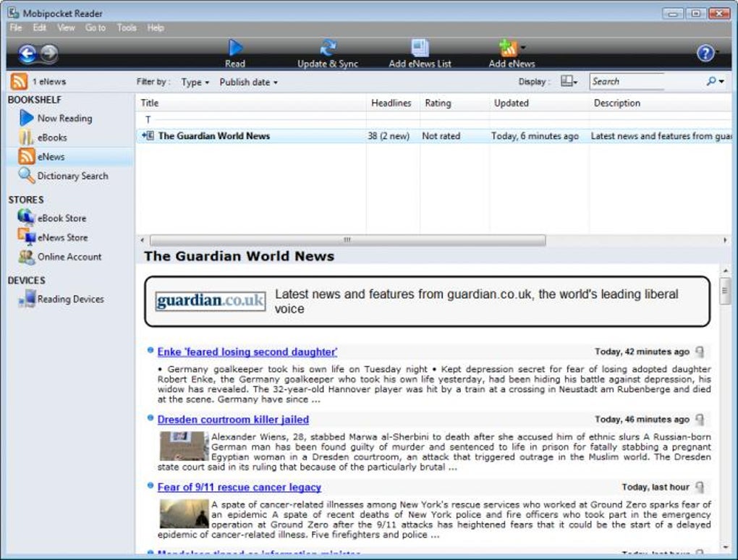738x560 pixels.
Task: Open eBooks in the bookshelf
Action: point(52,137)
